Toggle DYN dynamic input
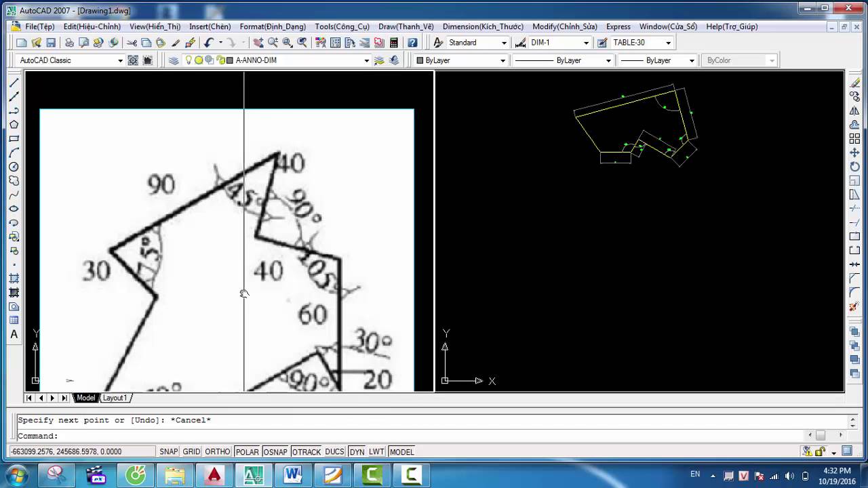The image size is (868, 488). click(357, 452)
